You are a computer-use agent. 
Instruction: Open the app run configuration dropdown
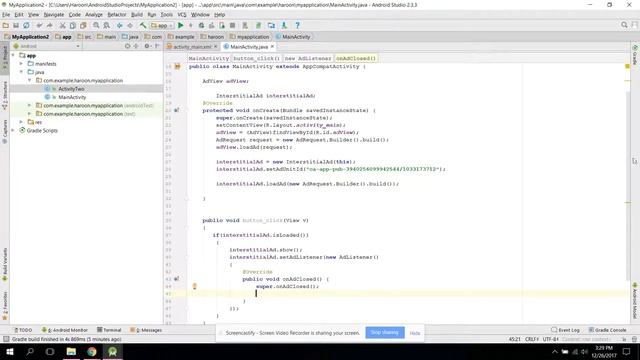162,25
